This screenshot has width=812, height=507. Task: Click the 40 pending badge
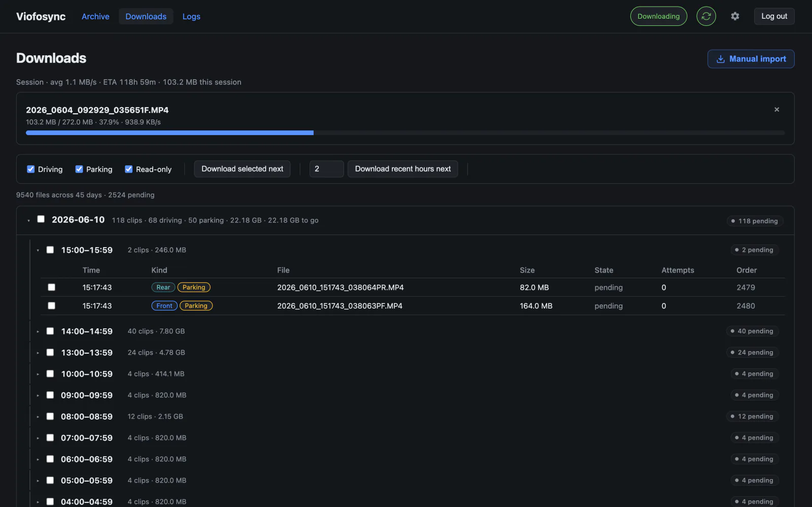pyautogui.click(x=752, y=331)
